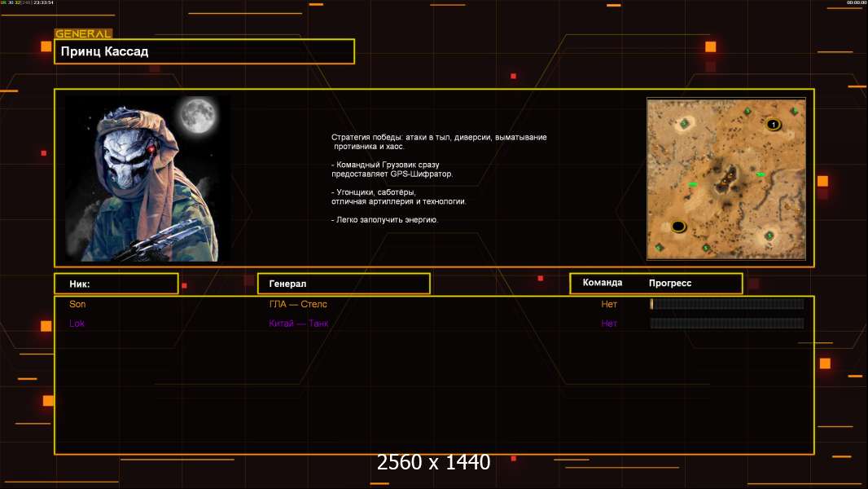This screenshot has width=868, height=489.
Task: Click the Прогресс column header
Action: tap(670, 283)
